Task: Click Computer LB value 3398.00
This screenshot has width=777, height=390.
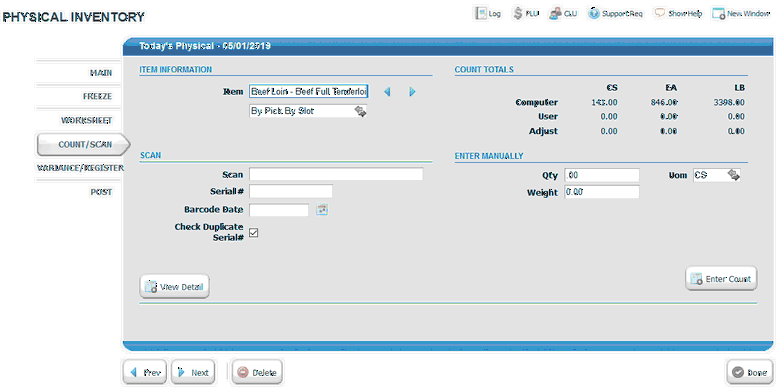Action: [x=729, y=103]
